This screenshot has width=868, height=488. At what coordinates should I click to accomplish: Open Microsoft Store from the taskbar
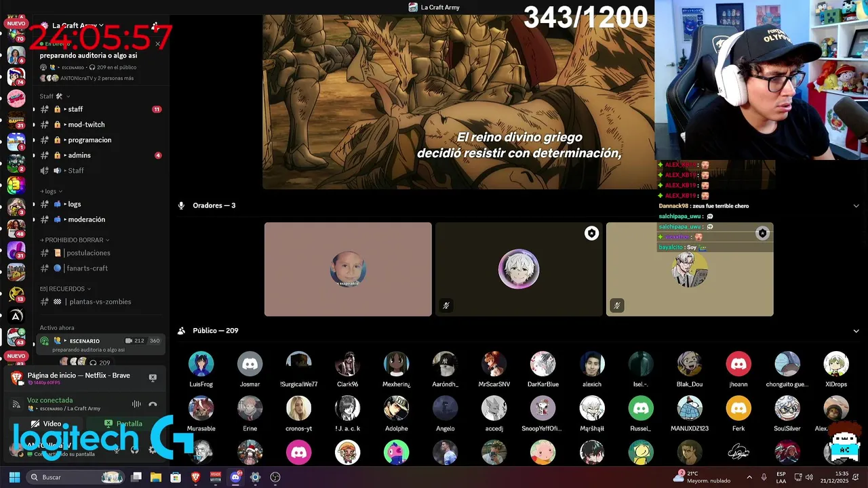click(x=176, y=477)
